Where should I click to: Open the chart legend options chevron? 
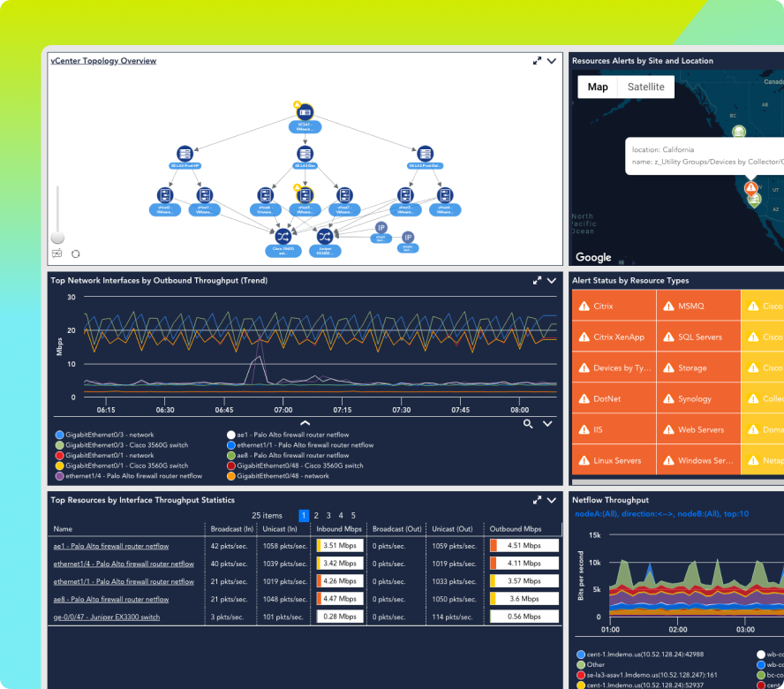547,424
